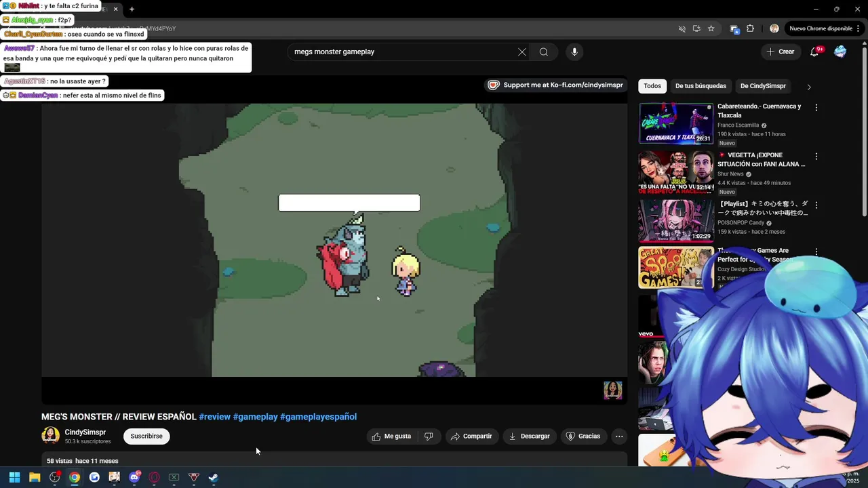Clear the YouTube search box text

[521, 52]
